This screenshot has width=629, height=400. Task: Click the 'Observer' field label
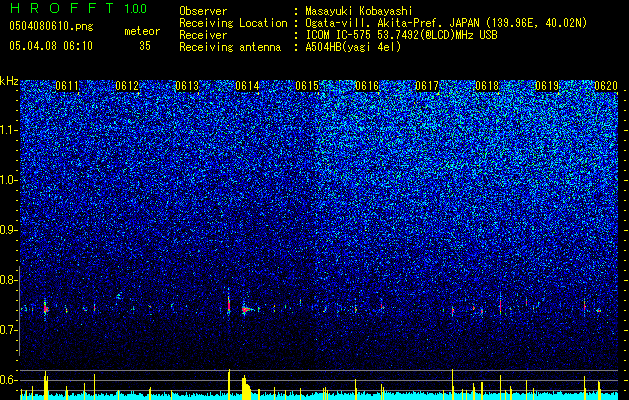point(203,11)
